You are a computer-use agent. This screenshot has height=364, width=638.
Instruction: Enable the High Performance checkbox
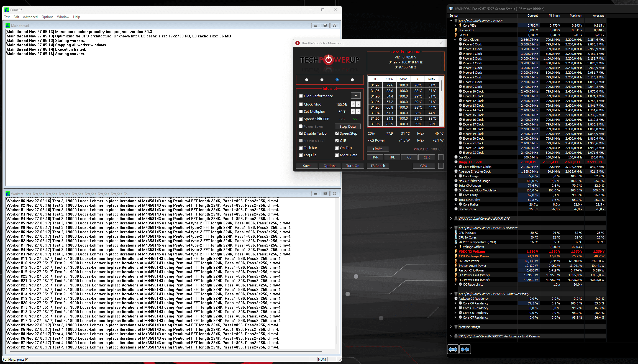click(301, 96)
